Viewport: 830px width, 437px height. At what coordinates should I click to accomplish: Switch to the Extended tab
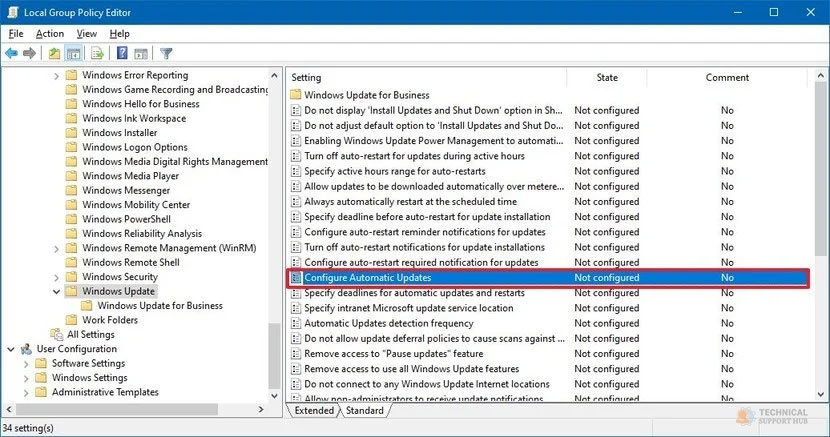coord(314,411)
